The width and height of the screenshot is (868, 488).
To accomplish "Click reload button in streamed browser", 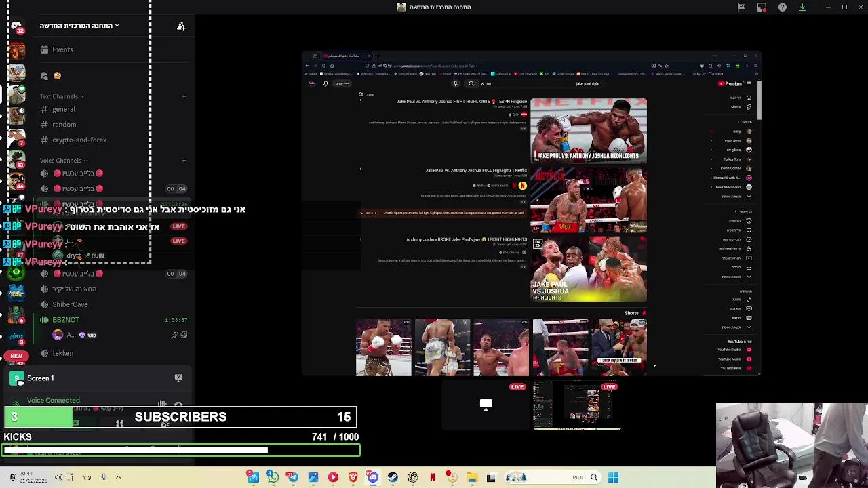I will tap(323, 66).
